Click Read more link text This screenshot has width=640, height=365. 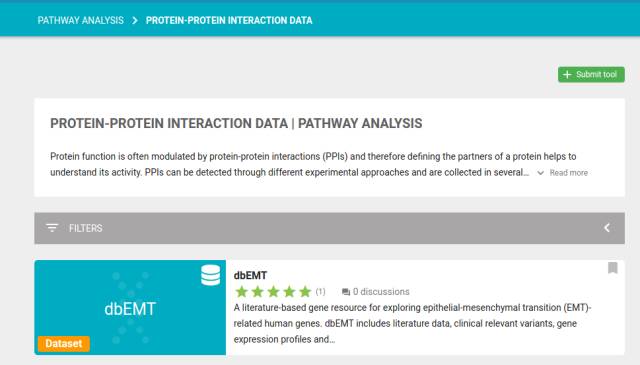coord(569,173)
